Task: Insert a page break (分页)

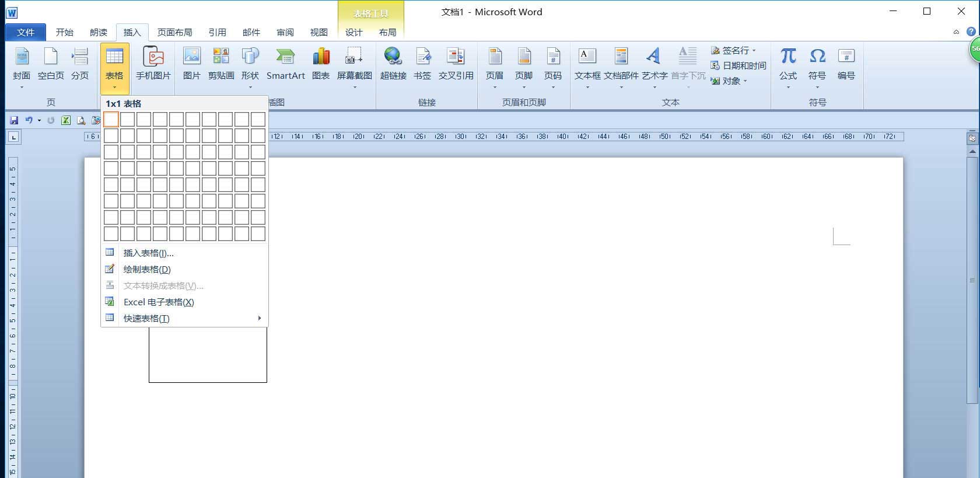Action: click(x=80, y=65)
